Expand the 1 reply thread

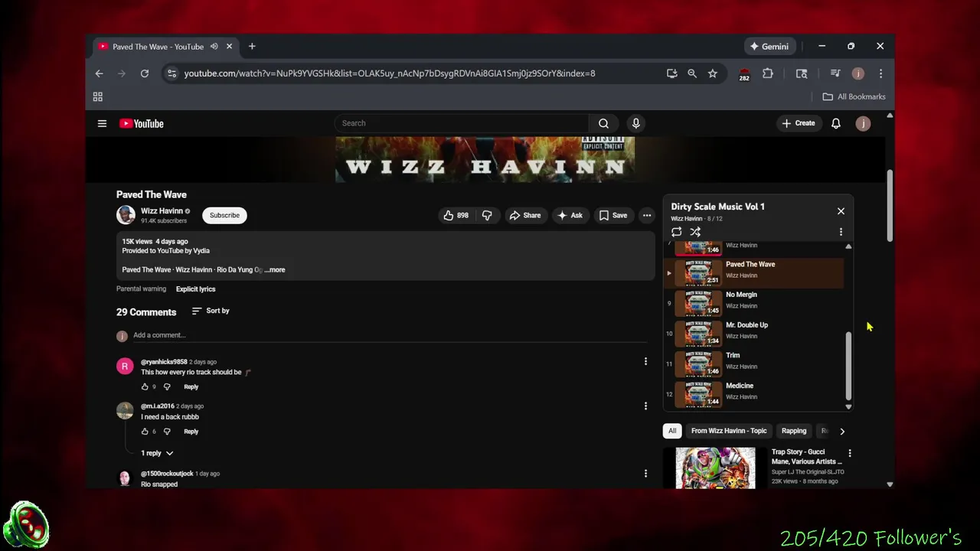pos(157,453)
